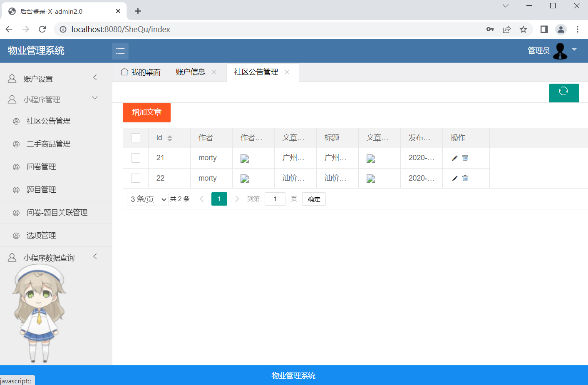This screenshot has width=588, height=385.
Task: Click the 增加文章 button
Action: click(146, 112)
